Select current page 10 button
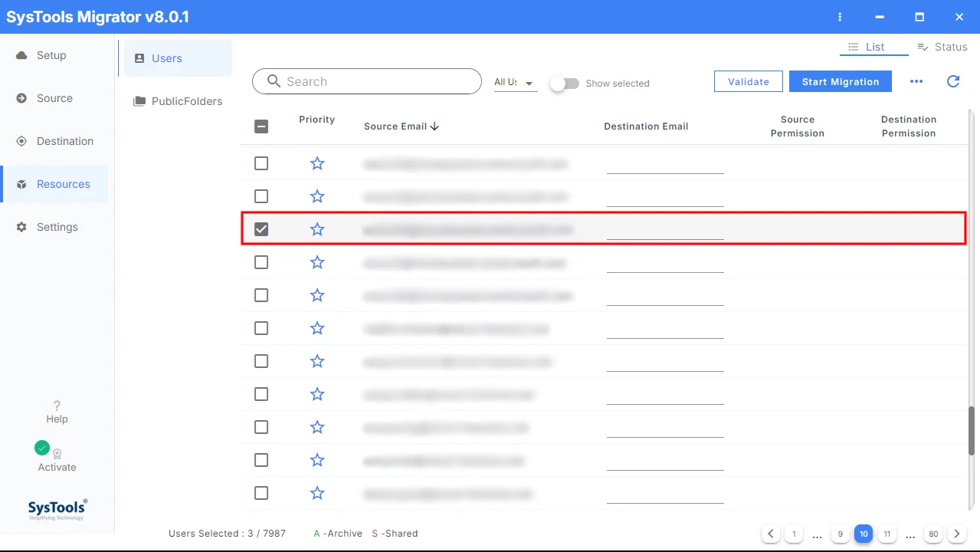The width and height of the screenshot is (980, 552). (x=864, y=534)
